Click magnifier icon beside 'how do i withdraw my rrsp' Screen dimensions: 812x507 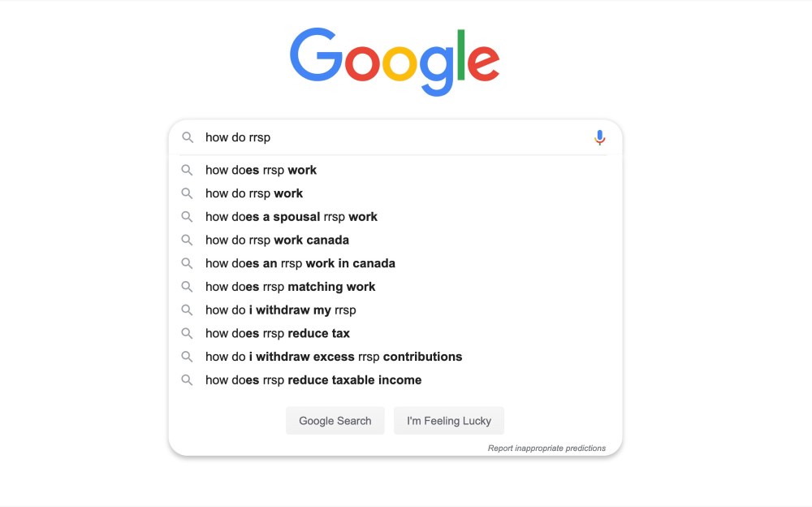188,310
